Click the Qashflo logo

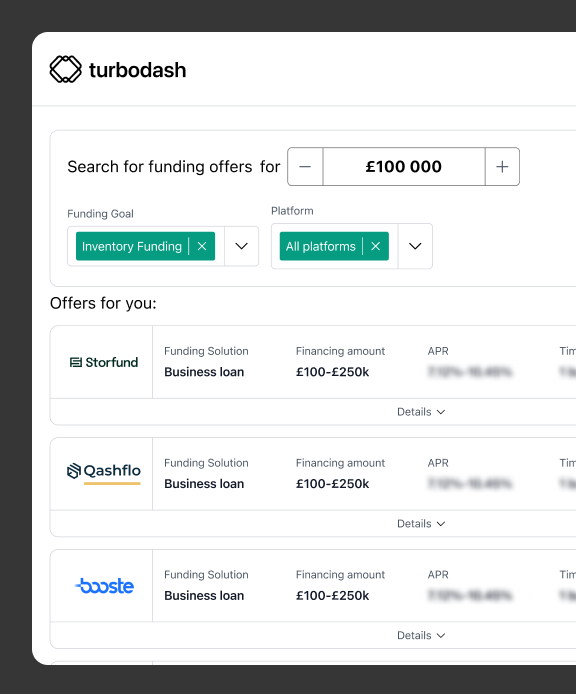[x=104, y=473]
